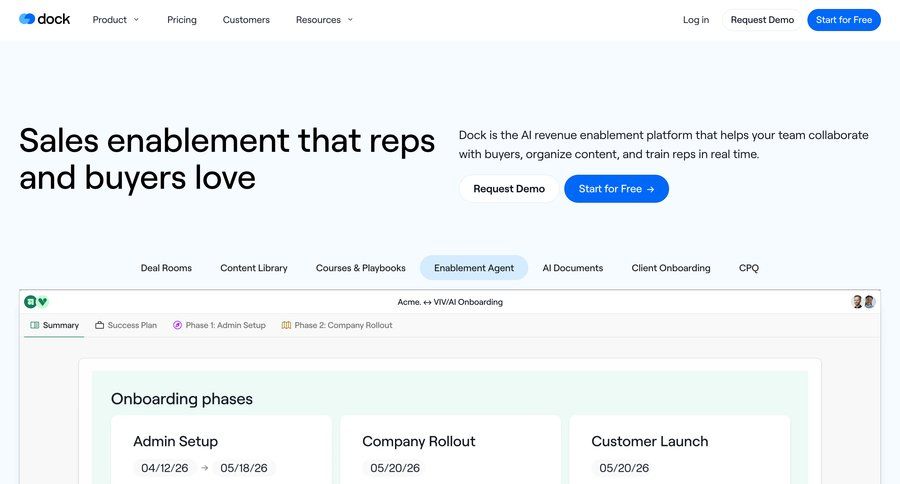Select the Content Library tab
The width and height of the screenshot is (900, 484).
click(254, 268)
